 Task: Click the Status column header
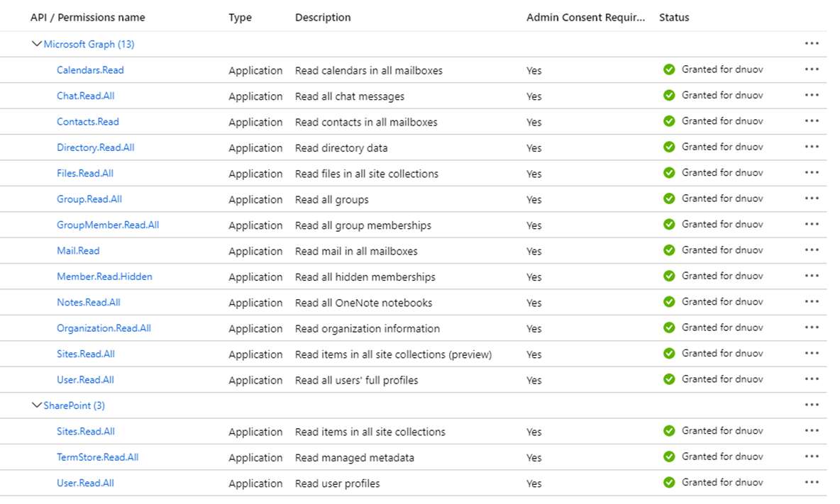click(674, 17)
